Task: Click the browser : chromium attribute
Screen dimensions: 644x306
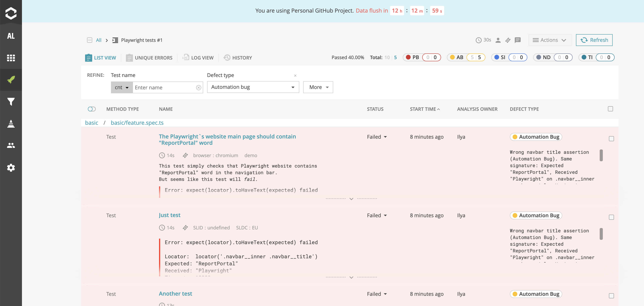Action: [x=216, y=156]
